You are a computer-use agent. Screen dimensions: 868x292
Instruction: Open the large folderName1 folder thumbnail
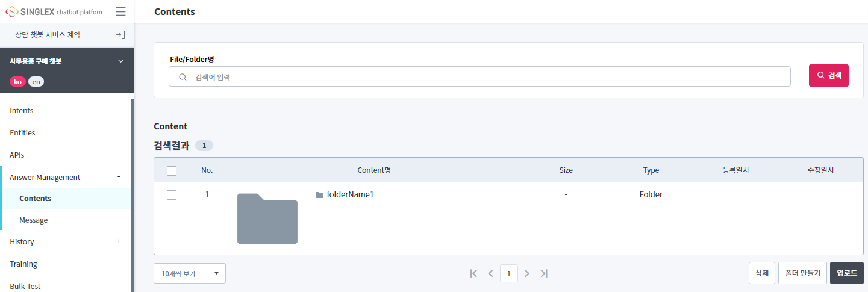coord(267,219)
